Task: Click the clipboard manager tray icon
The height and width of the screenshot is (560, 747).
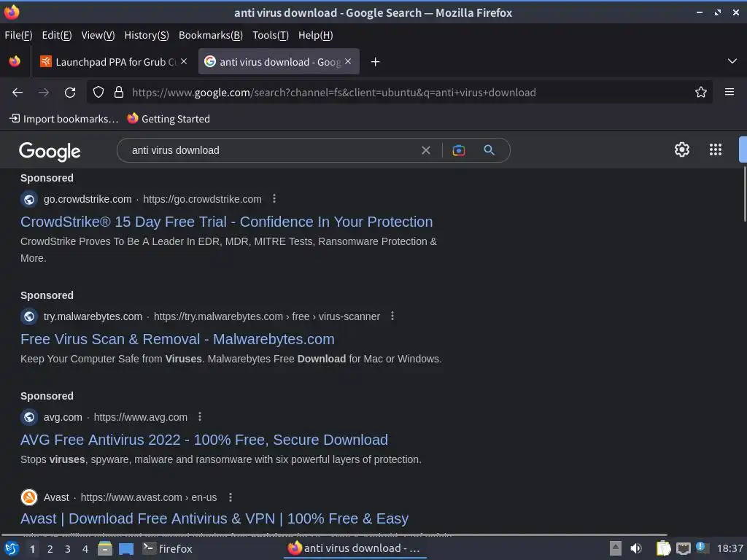Action: (x=663, y=548)
